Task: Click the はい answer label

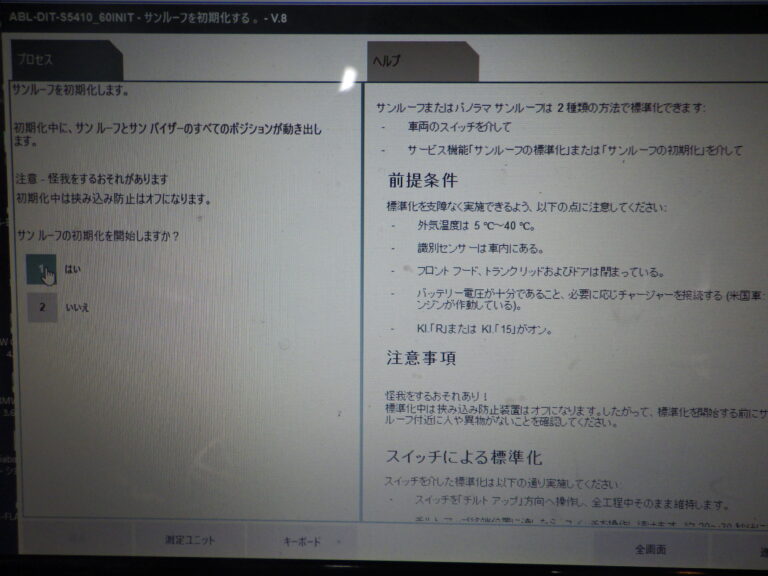Action: [73, 270]
